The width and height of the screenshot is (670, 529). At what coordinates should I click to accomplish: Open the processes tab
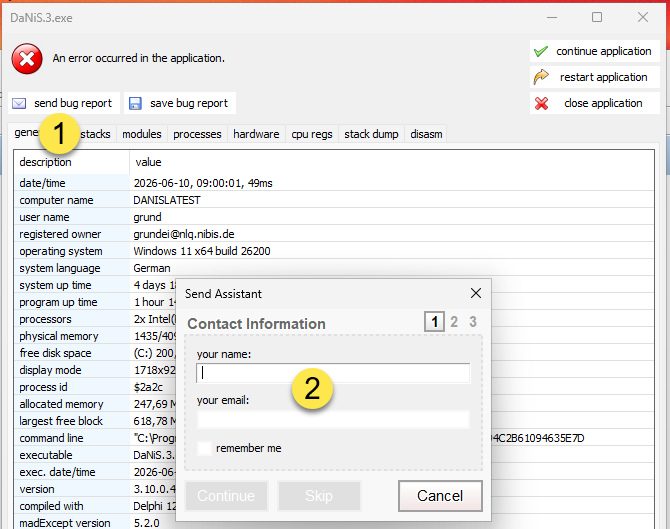[x=197, y=134]
